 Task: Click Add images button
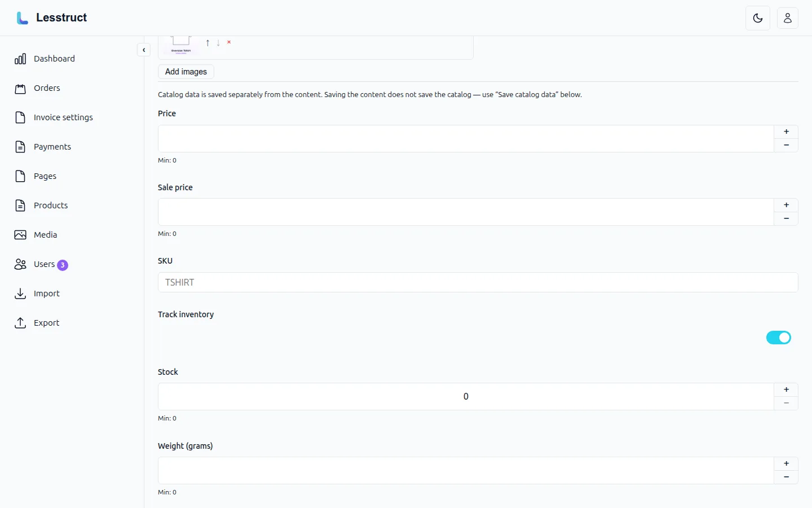point(186,72)
